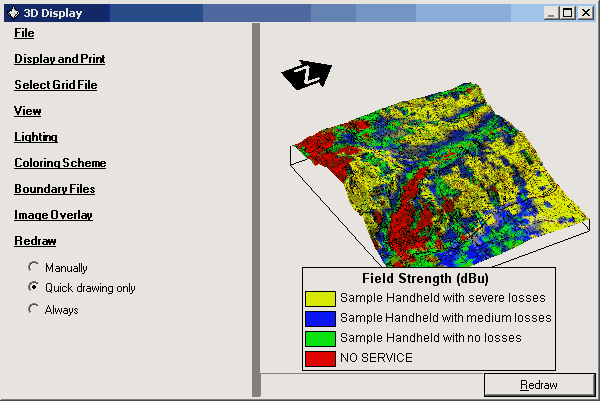The image size is (600, 401).
Task: Click the 'NO SERVICE' legend label
Action: [377, 358]
